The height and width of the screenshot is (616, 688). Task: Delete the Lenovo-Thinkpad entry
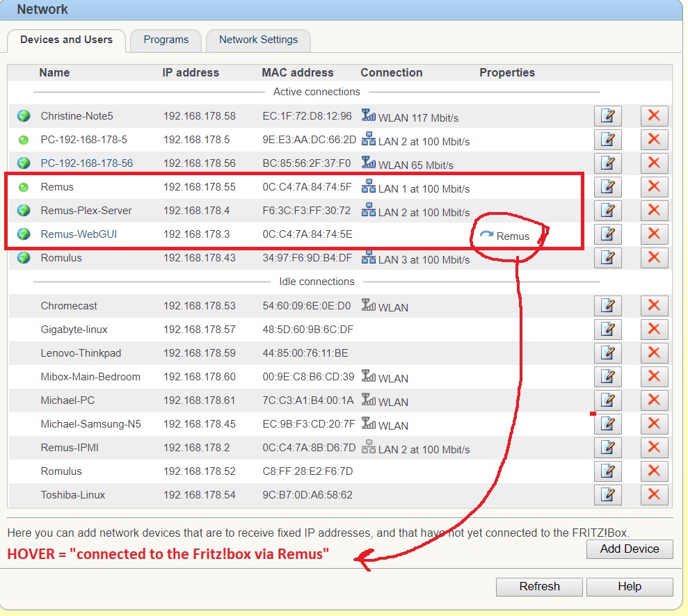[654, 353]
